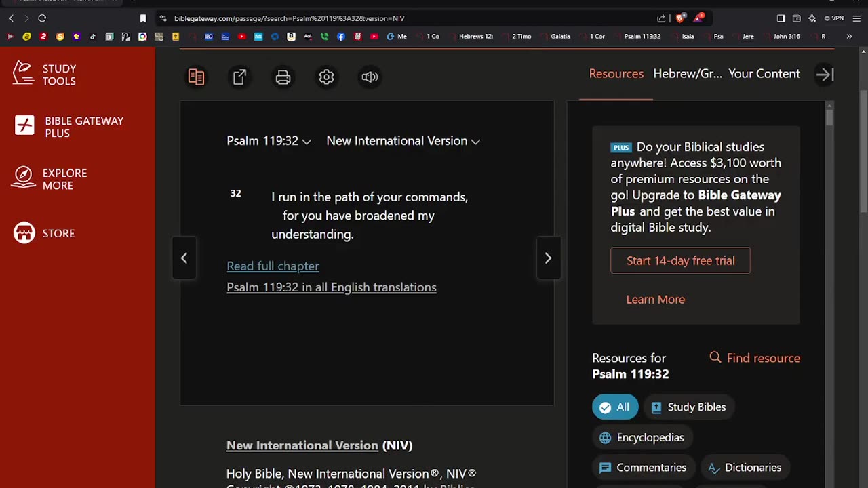Open Psalm 119:32 bookmark

pyautogui.click(x=637, y=37)
